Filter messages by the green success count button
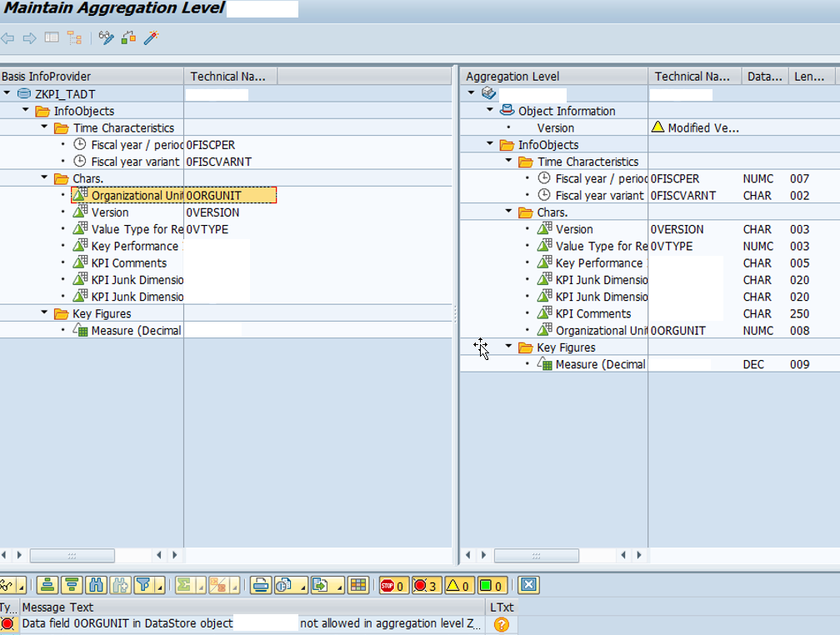This screenshot has width=840, height=635. click(492, 586)
